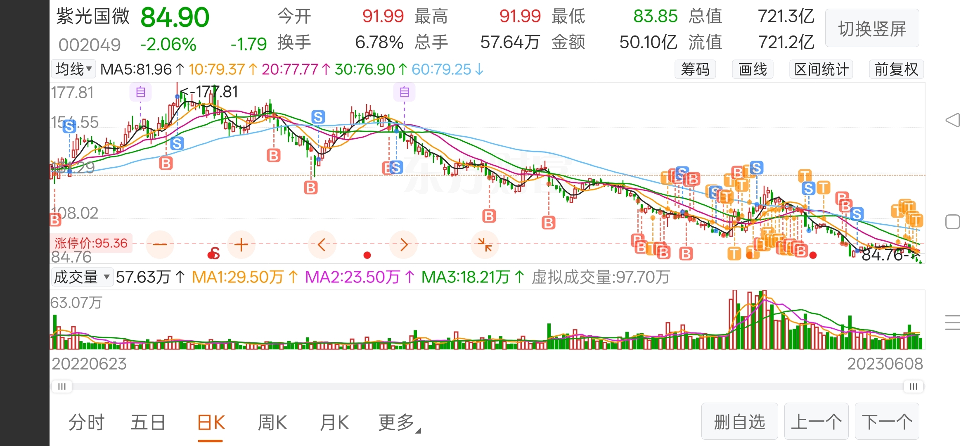
Task: Switch to portrait with 切换竖屏
Action: point(872,28)
